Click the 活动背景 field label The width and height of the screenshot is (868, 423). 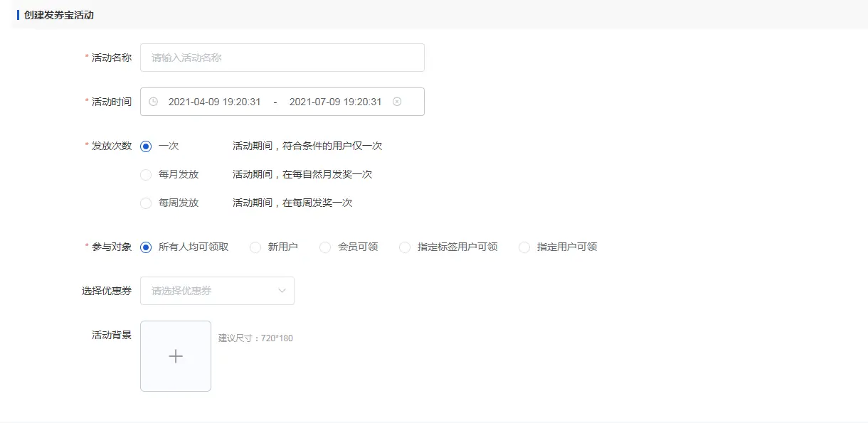coord(112,335)
